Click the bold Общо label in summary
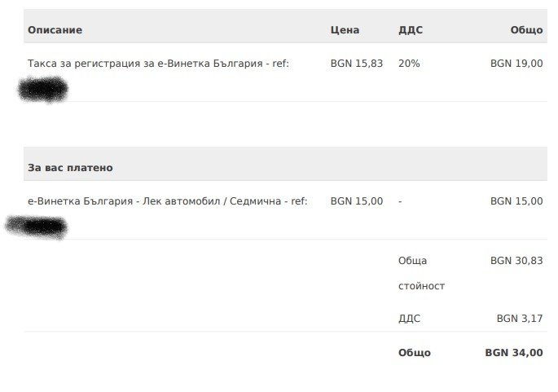This screenshot has height=392, width=558. [414, 353]
